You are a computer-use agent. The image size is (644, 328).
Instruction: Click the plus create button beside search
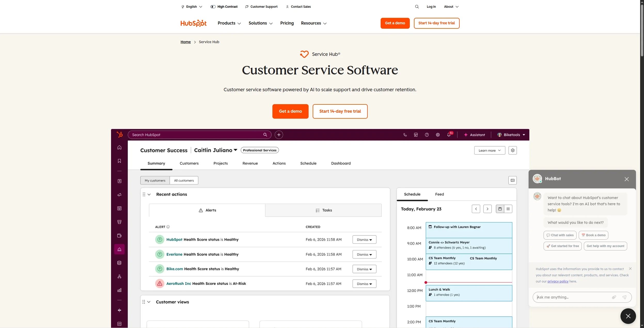click(279, 135)
